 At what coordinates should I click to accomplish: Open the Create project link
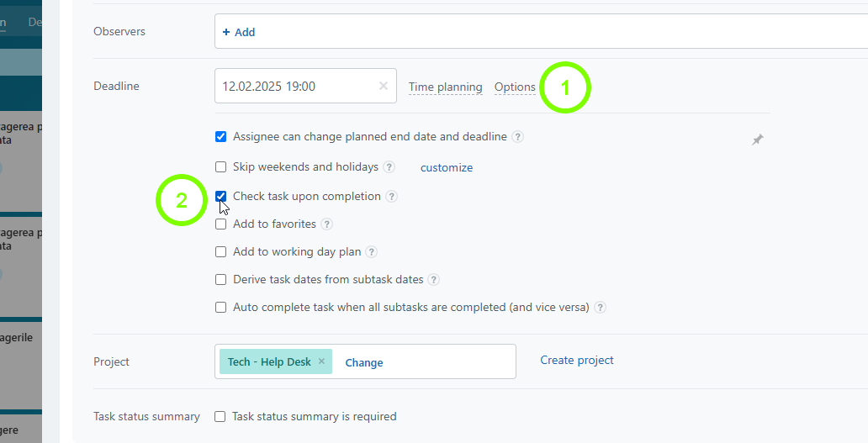(577, 360)
